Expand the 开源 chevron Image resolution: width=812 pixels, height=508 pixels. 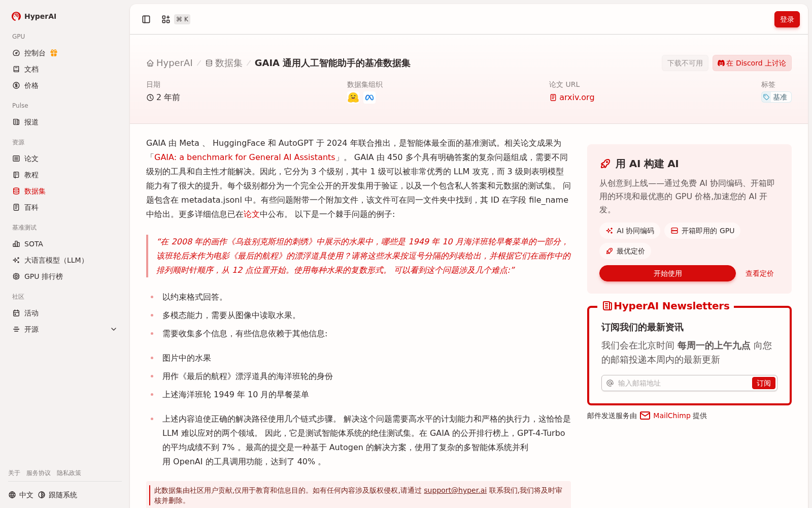(114, 329)
